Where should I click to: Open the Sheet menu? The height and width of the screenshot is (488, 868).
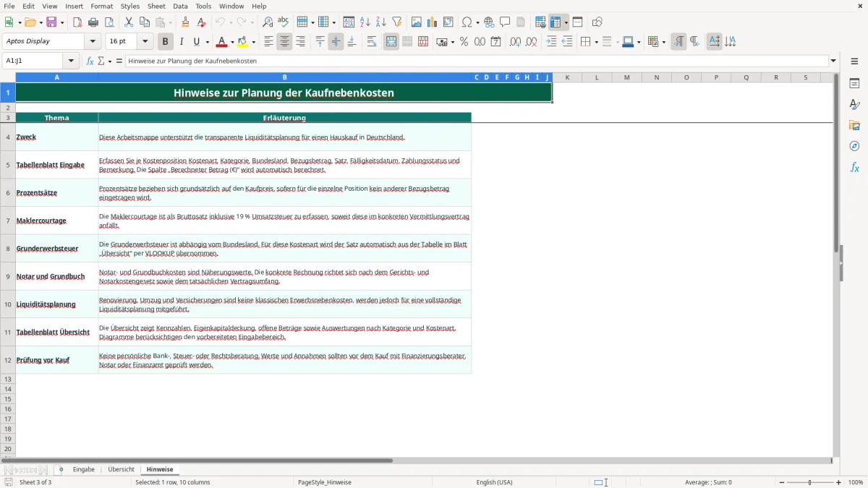156,6
